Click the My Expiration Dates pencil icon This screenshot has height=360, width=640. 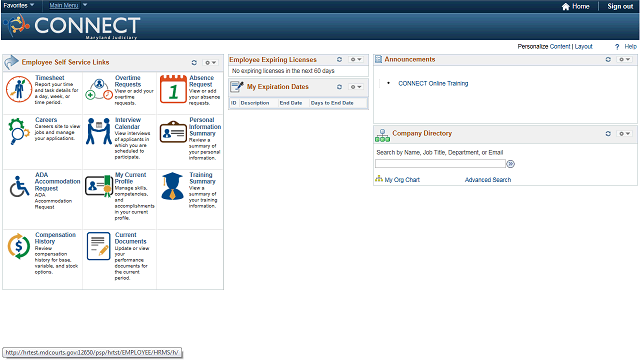(x=237, y=87)
